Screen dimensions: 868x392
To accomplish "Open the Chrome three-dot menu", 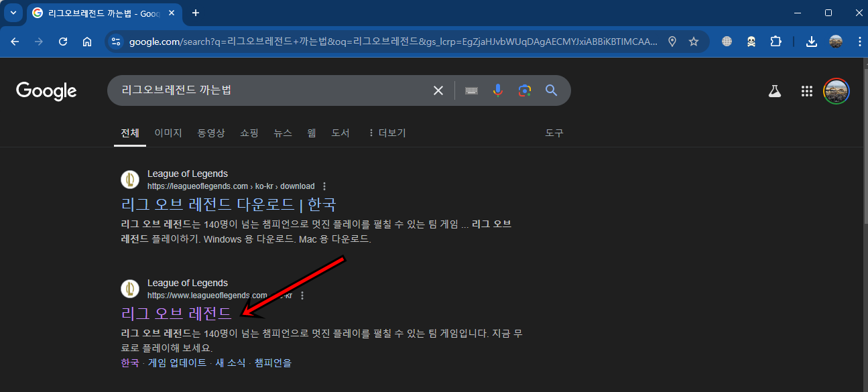I will click(x=859, y=42).
